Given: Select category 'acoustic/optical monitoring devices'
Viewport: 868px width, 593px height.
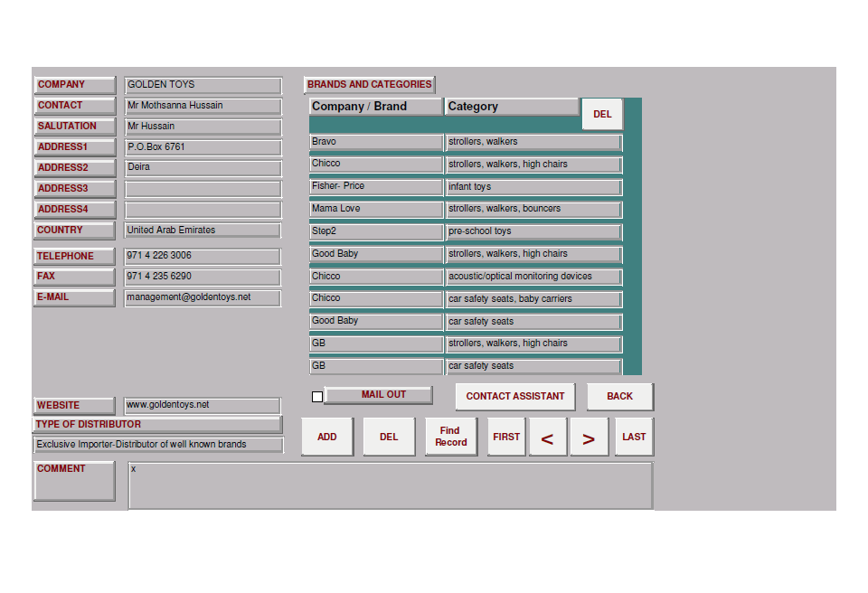Looking at the screenshot, I should click(x=534, y=277).
